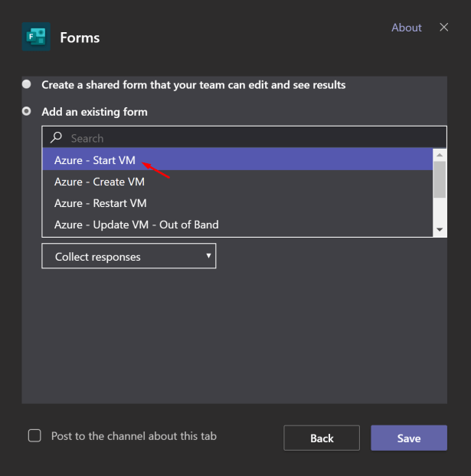Click the Back button
This screenshot has width=471, height=476.
[322, 438]
